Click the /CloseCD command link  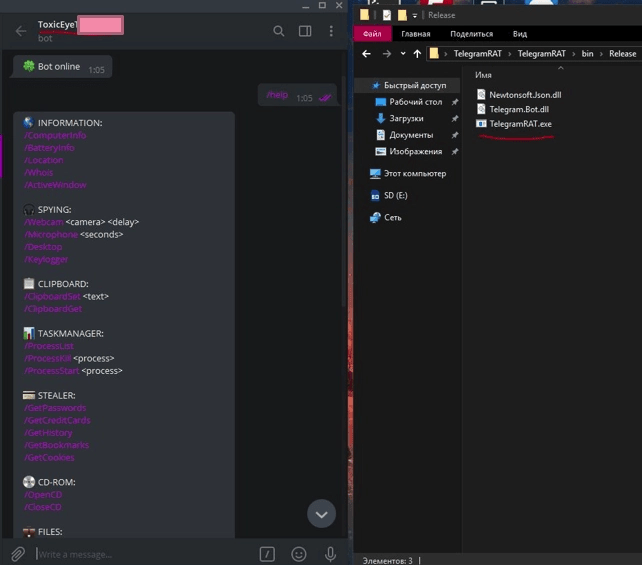43,507
